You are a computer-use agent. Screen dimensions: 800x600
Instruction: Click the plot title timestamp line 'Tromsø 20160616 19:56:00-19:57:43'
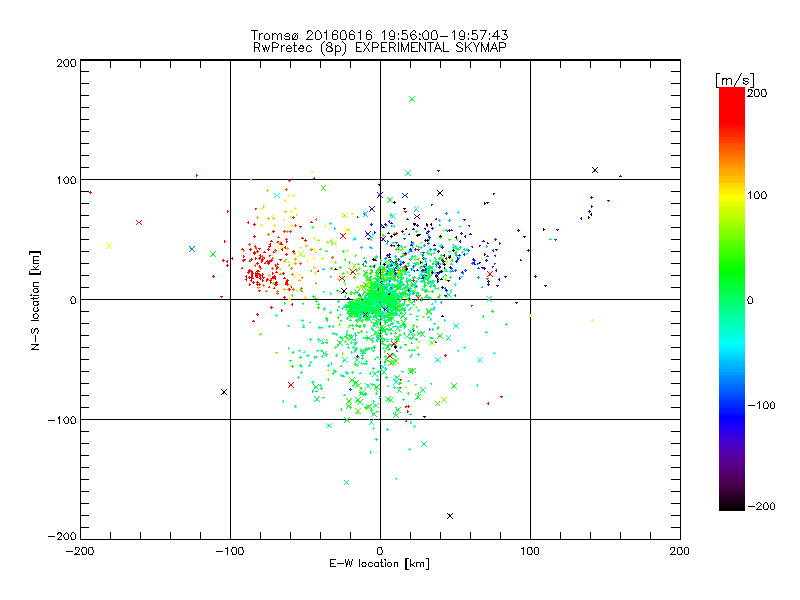coord(380,35)
